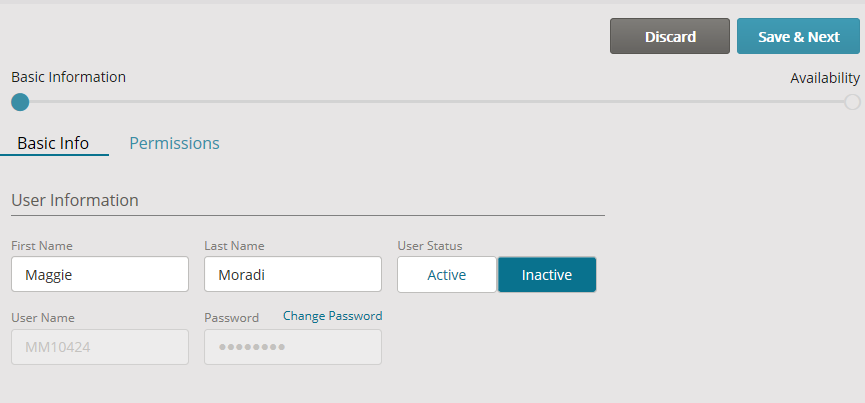Jump to the Availability step circle
The image size is (865, 403).
(x=852, y=102)
